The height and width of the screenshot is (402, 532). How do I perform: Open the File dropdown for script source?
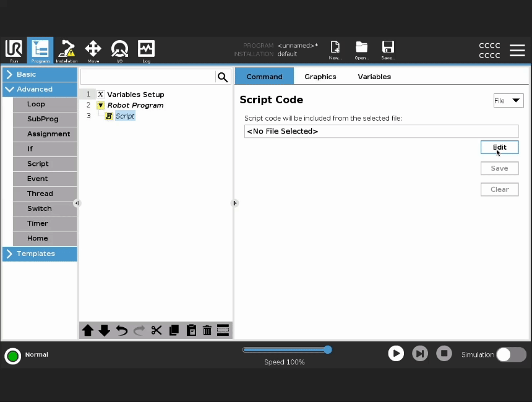[x=508, y=101]
